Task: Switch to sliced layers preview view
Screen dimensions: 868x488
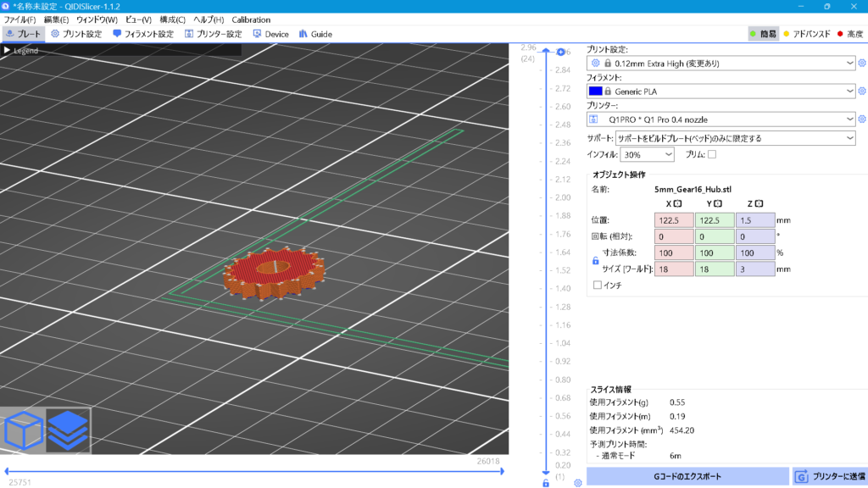Action: click(68, 430)
